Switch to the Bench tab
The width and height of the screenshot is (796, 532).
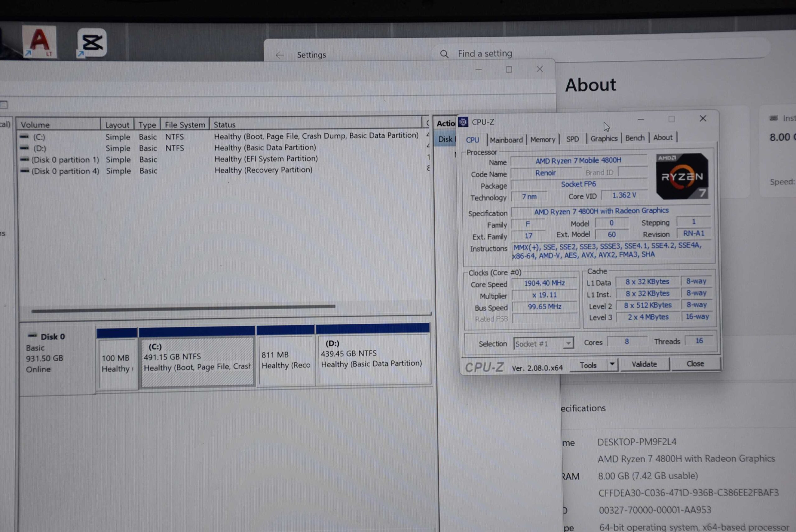635,138
